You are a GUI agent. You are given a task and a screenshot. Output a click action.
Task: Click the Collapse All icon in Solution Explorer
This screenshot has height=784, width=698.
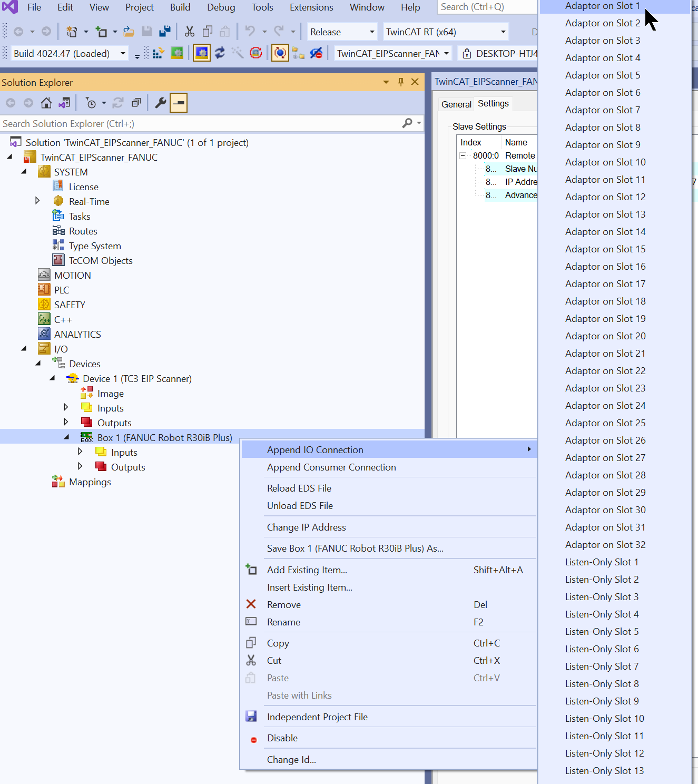(136, 103)
